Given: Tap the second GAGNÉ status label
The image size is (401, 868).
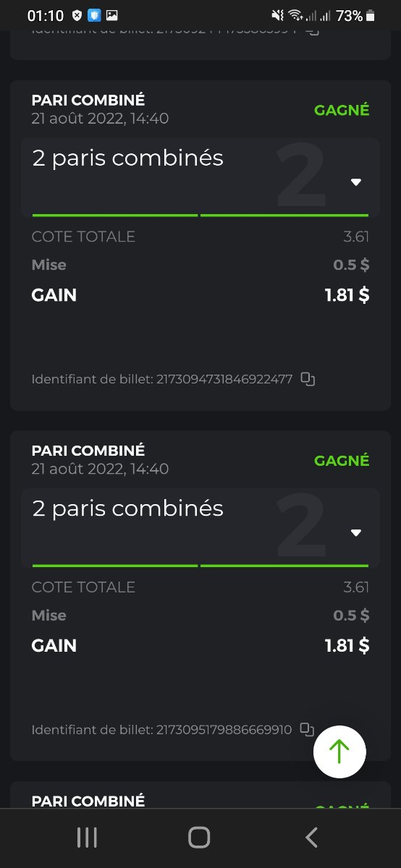Looking at the screenshot, I should 342,461.
